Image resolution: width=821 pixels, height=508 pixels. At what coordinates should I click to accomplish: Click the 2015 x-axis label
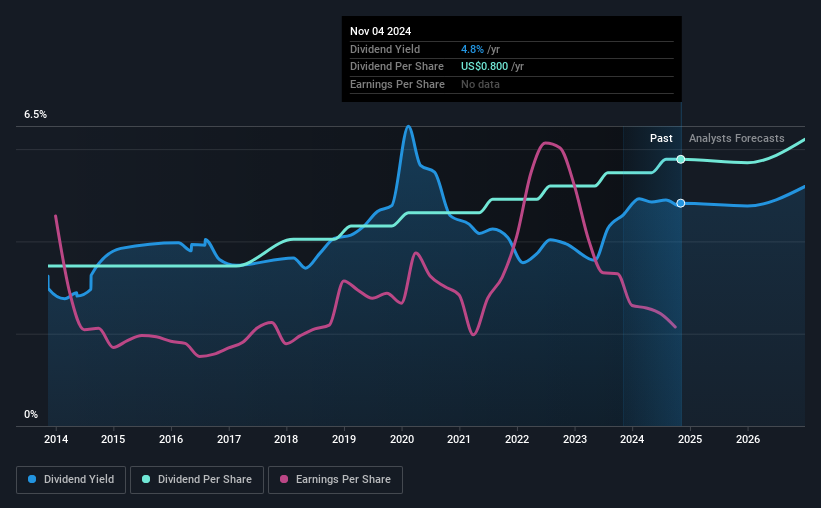(113, 439)
